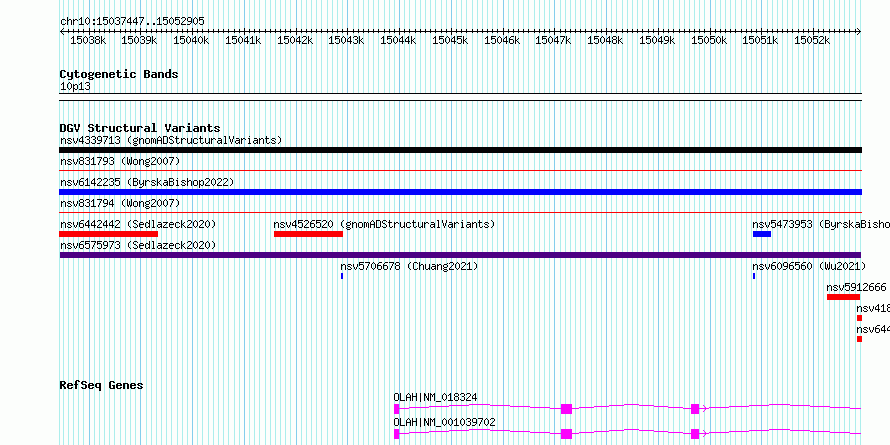Open the nsv6442442 (Sedlazeck2020) label
This screenshot has height=445, width=890.
(x=138, y=224)
